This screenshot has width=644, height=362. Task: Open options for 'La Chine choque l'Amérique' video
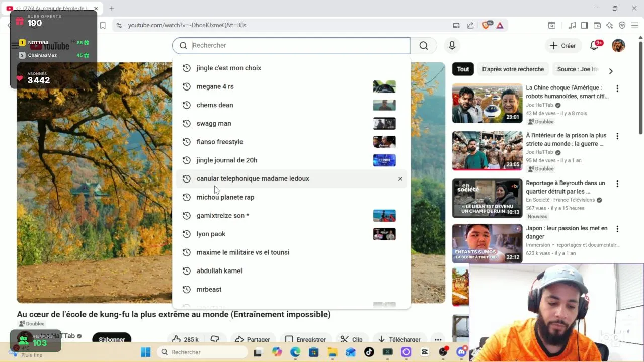[x=617, y=88]
